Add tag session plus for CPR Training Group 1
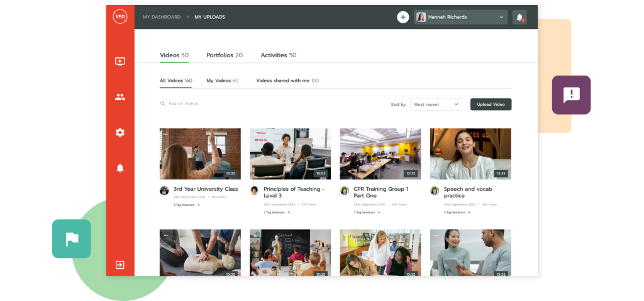 [379, 213]
